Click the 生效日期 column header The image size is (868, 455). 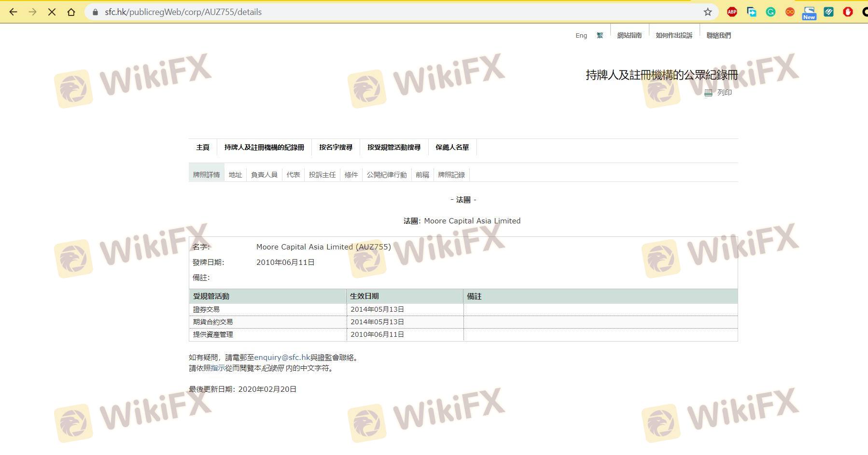pos(364,296)
